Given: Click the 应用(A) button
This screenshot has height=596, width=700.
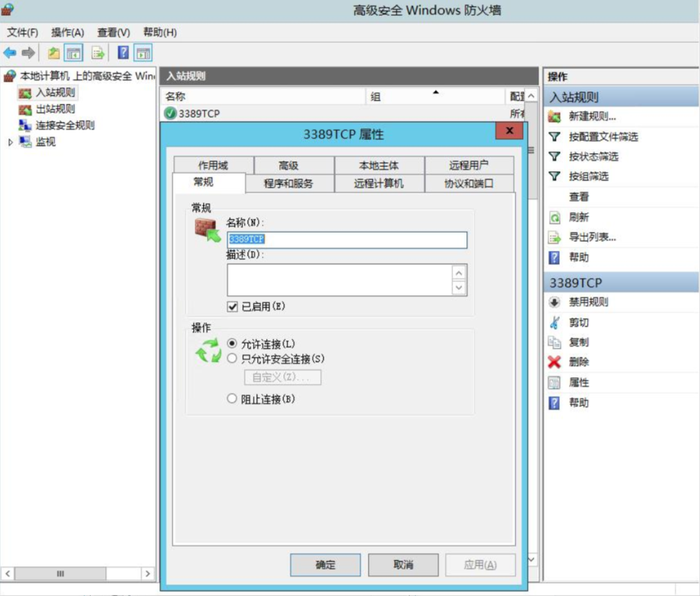Looking at the screenshot, I should pyautogui.click(x=480, y=565).
